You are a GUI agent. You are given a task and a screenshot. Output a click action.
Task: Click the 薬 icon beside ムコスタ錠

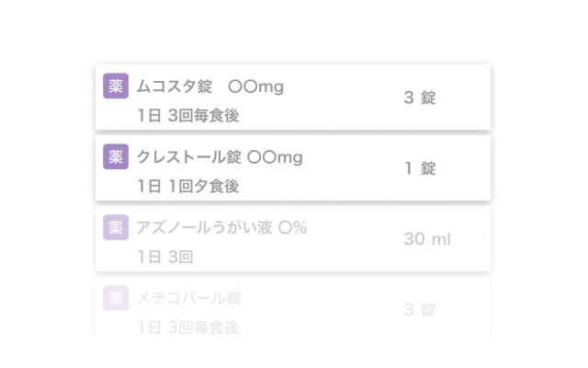point(116,86)
